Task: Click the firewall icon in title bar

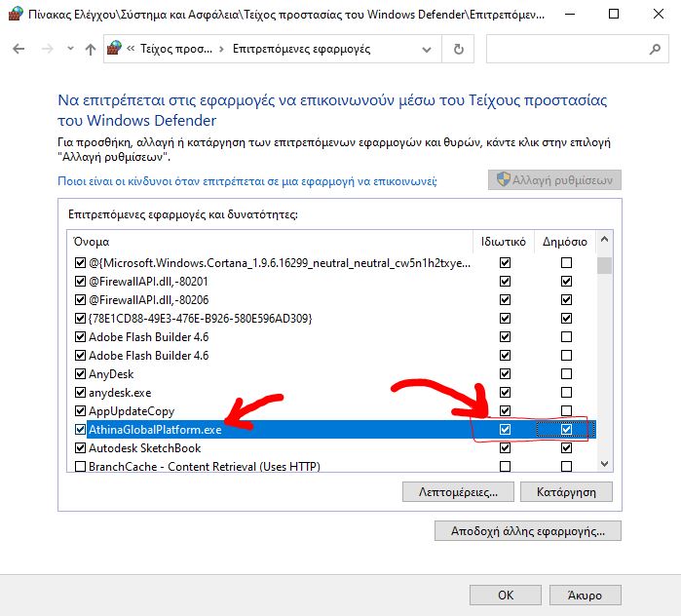Action: coord(16,14)
